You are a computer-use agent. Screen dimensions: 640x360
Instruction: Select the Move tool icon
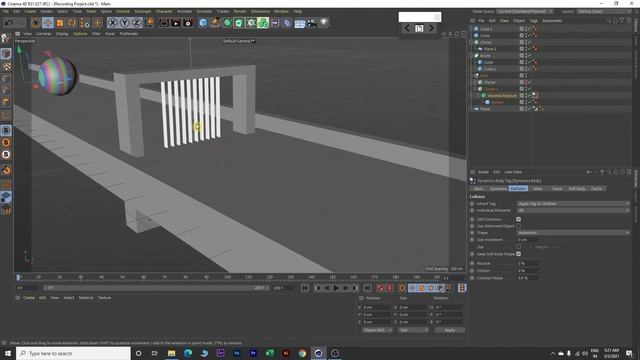48,23
